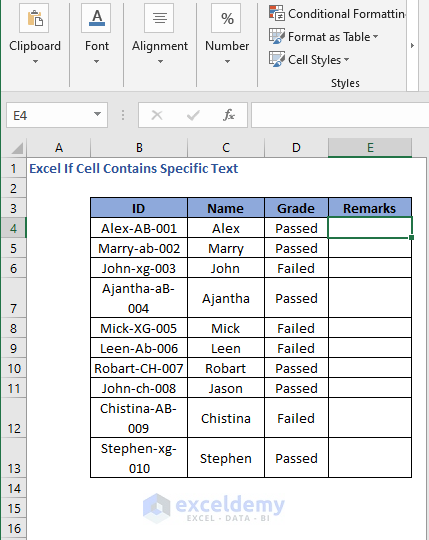The width and height of the screenshot is (429, 540).
Task: Click the fill handle of cell E4
Action: click(411, 238)
